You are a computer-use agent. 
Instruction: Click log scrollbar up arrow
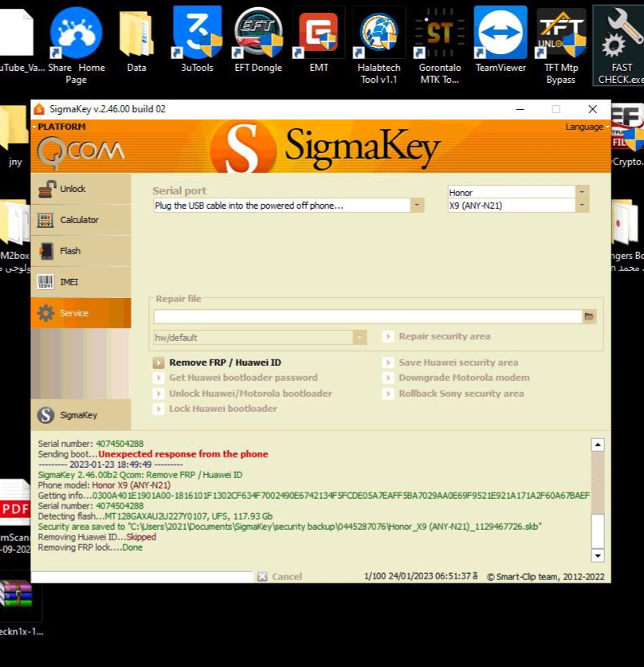[598, 445]
